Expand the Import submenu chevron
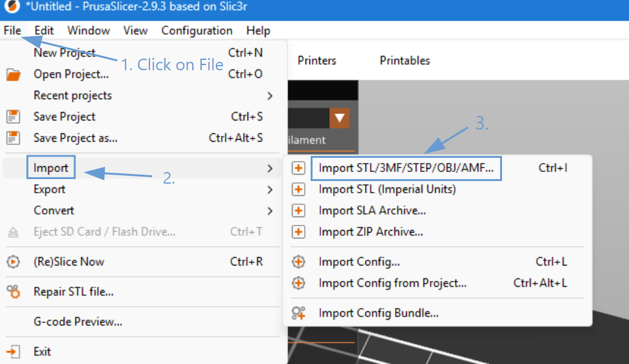The width and height of the screenshot is (629, 364). click(x=270, y=168)
